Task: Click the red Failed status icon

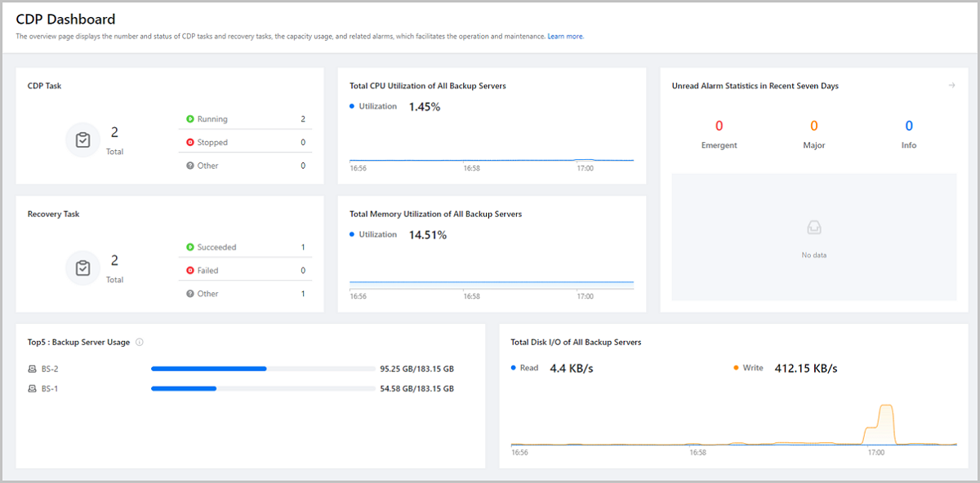Action: (x=190, y=270)
